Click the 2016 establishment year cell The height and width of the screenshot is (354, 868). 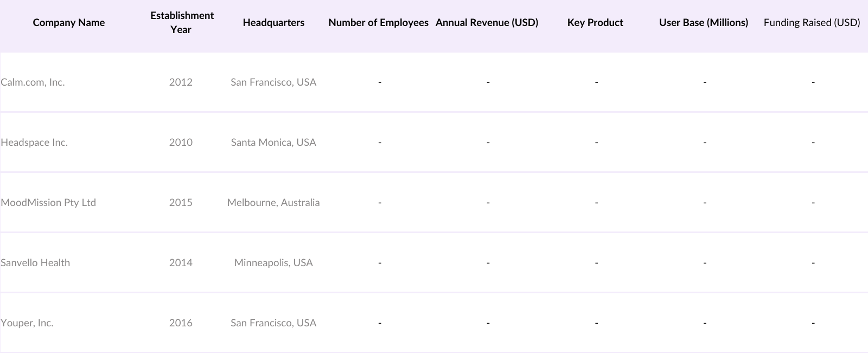click(181, 323)
